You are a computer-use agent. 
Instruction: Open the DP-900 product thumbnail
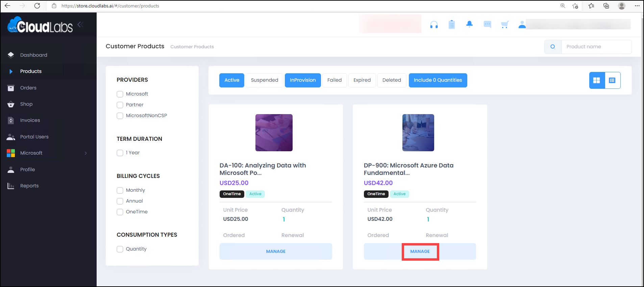418,133
